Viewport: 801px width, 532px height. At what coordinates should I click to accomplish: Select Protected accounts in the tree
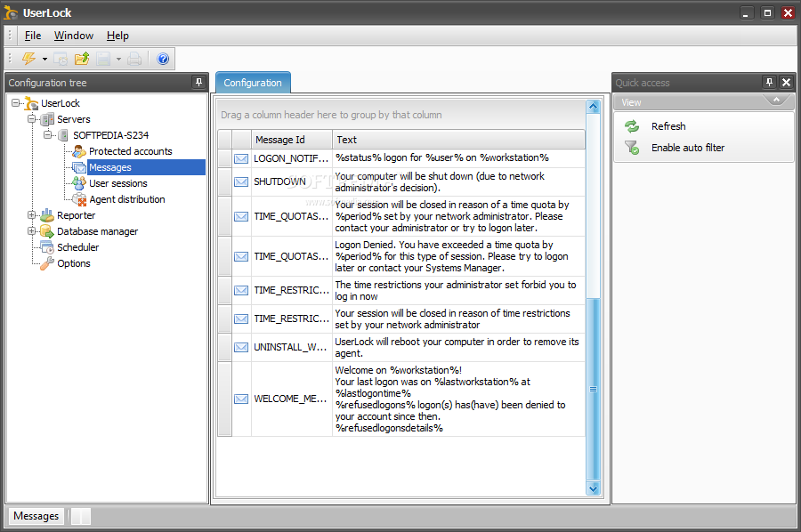[x=130, y=151]
